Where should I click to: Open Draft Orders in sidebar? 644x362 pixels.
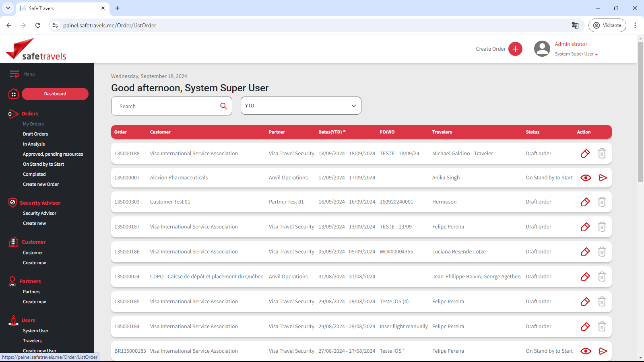(35, 134)
